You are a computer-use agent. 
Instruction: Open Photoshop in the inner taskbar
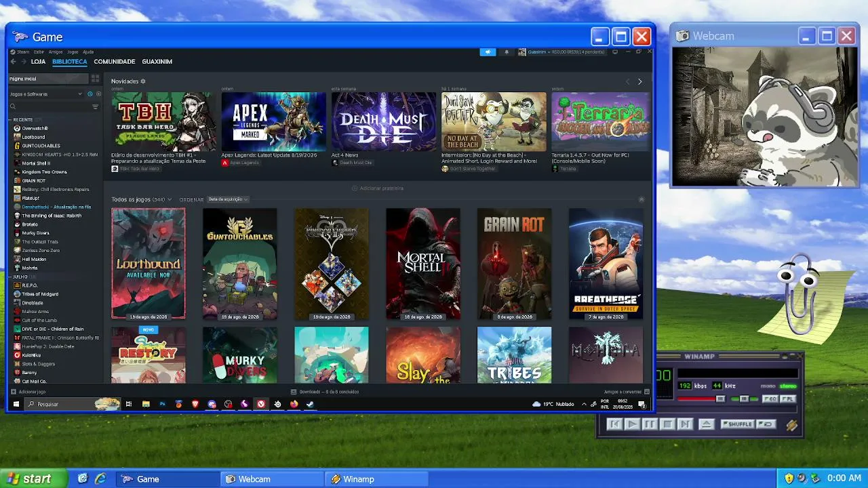click(162, 404)
